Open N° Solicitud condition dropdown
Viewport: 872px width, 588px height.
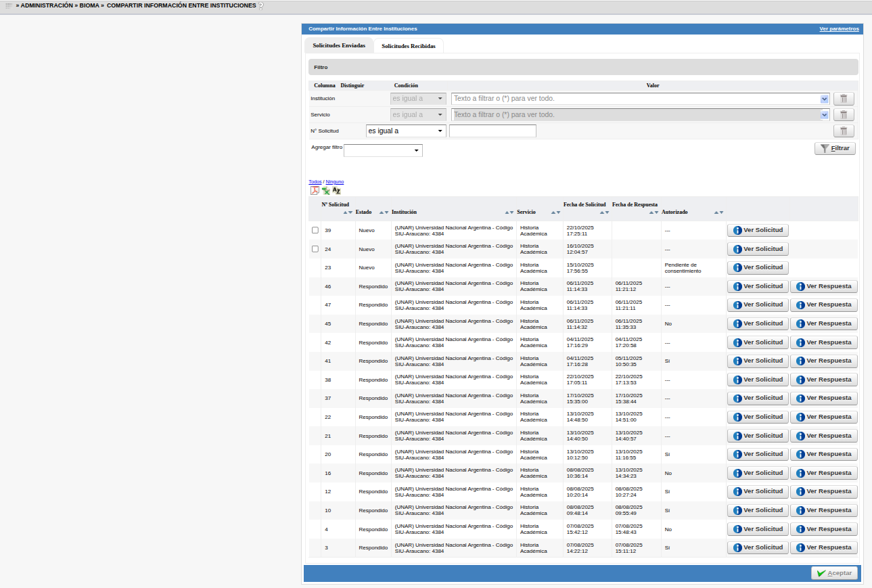(405, 131)
